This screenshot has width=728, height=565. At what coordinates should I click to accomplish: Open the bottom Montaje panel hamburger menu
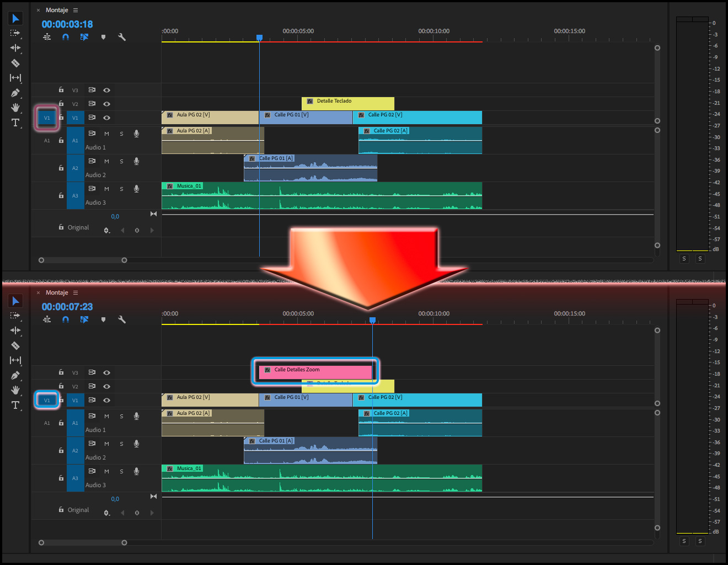76,292
